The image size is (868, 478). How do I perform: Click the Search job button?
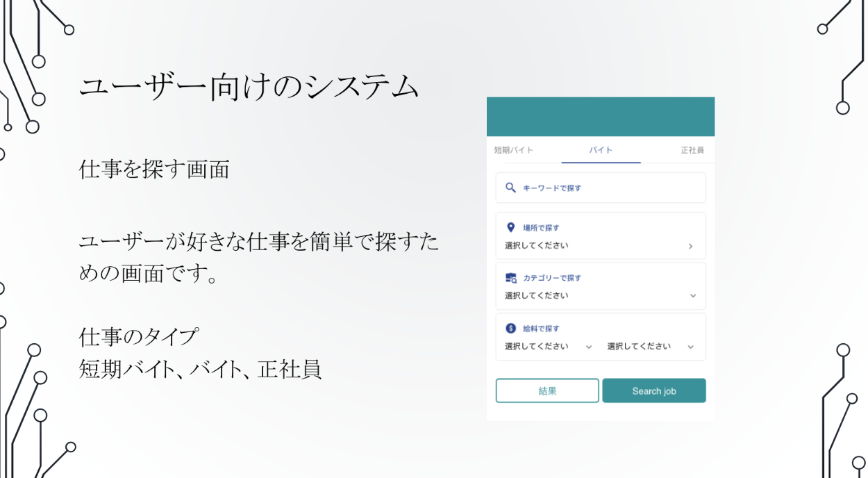coord(653,391)
